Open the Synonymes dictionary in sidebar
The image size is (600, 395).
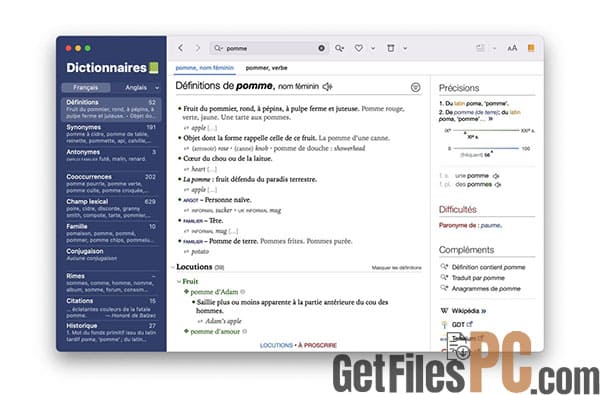click(x=111, y=134)
